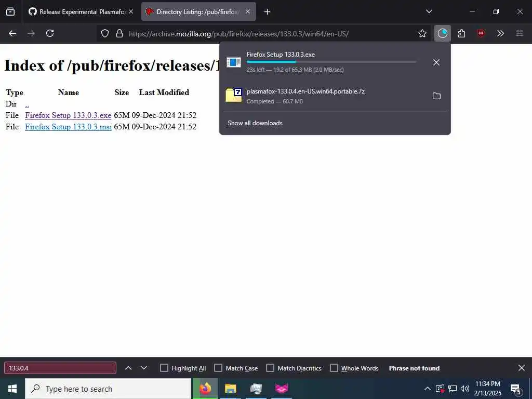Enable Match Case checkbox
The height and width of the screenshot is (399, 532).
pyautogui.click(x=218, y=368)
